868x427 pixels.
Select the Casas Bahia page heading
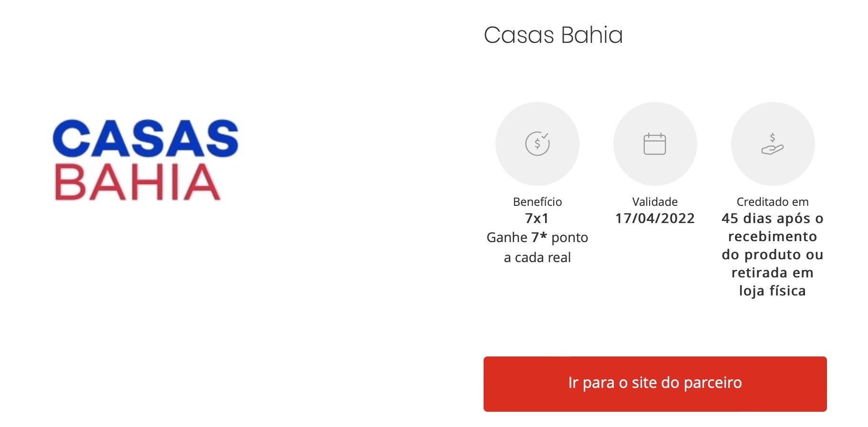pyautogui.click(x=553, y=35)
